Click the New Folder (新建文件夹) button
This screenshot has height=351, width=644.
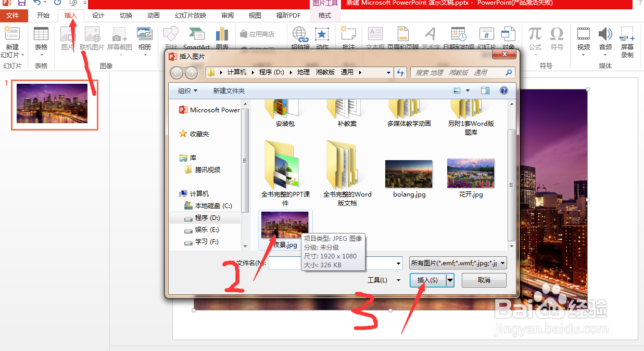coord(229,90)
